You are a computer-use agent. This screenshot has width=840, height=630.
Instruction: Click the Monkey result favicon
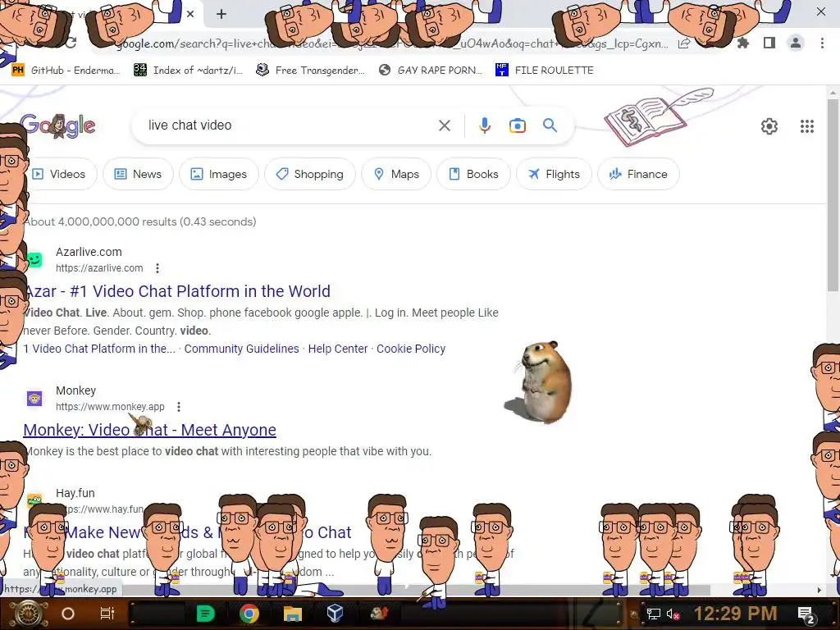click(34, 399)
